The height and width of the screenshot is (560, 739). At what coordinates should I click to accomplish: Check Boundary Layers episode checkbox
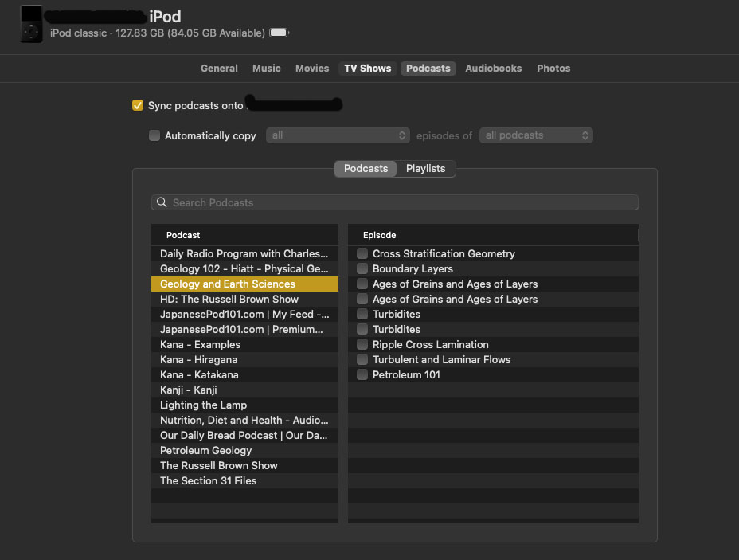tap(362, 268)
